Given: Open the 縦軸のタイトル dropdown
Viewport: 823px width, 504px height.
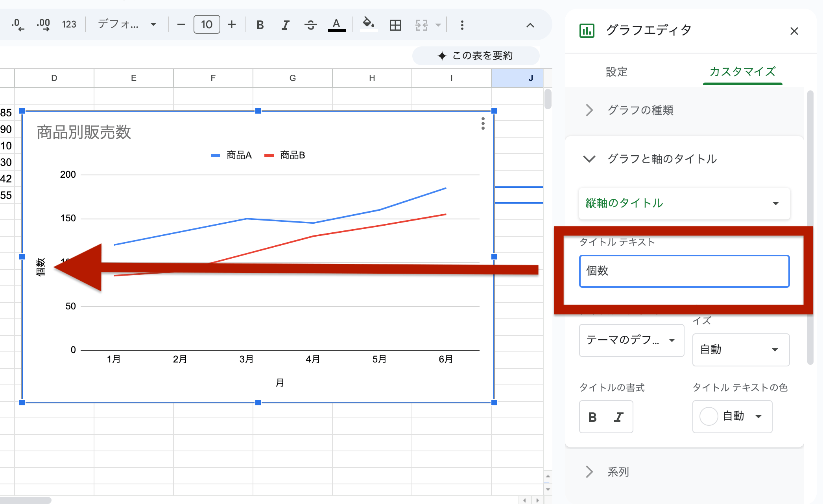Looking at the screenshot, I should [684, 203].
